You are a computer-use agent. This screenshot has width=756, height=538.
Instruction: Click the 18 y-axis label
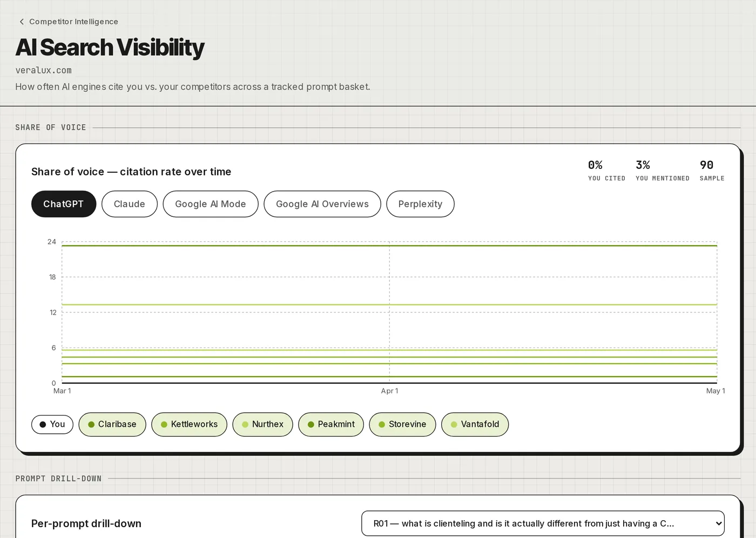click(x=52, y=277)
